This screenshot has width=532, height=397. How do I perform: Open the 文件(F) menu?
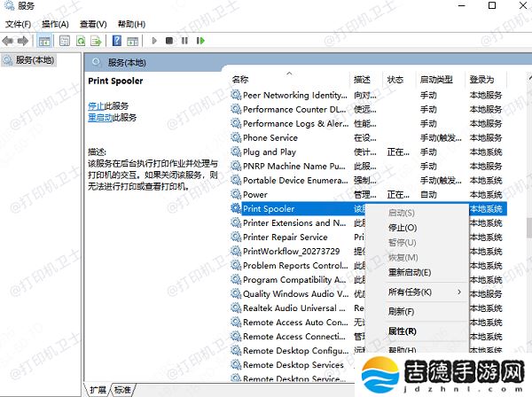(x=18, y=24)
